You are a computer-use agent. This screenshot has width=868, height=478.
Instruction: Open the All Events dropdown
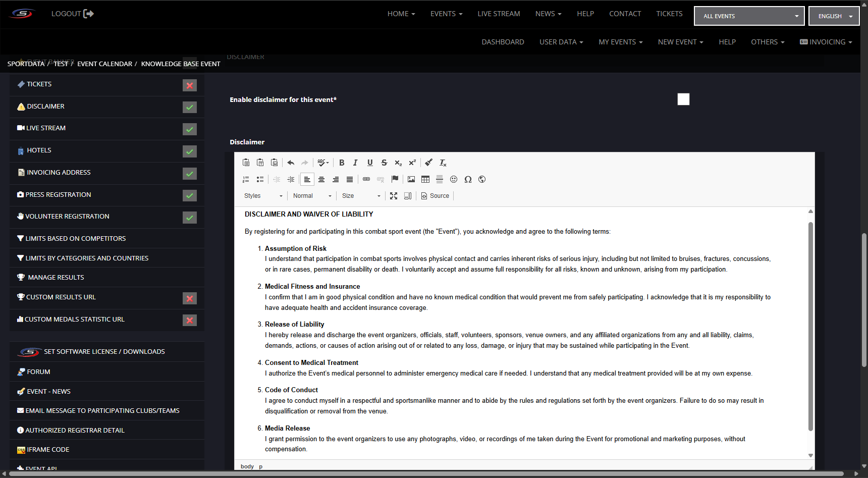tap(749, 16)
